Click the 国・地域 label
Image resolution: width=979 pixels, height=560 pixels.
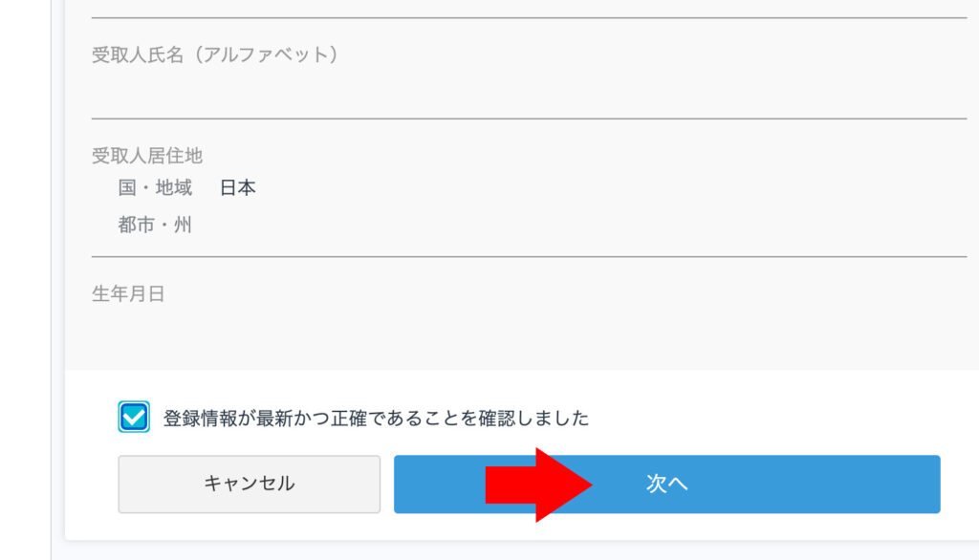tap(155, 187)
